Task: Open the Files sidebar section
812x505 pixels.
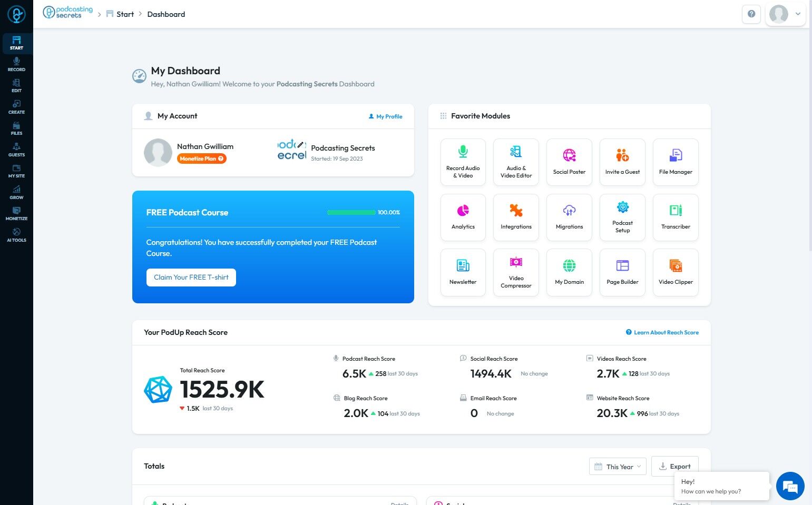Action: (16, 128)
